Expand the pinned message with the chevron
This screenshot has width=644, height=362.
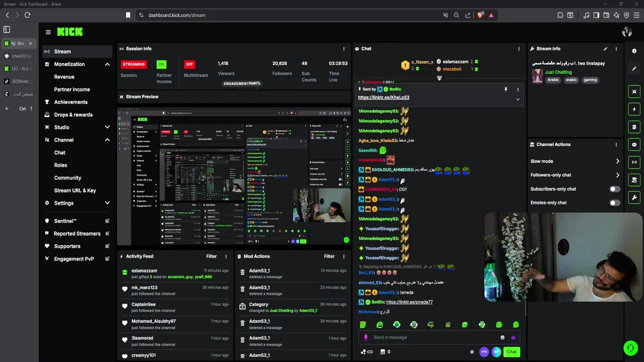pos(518,99)
